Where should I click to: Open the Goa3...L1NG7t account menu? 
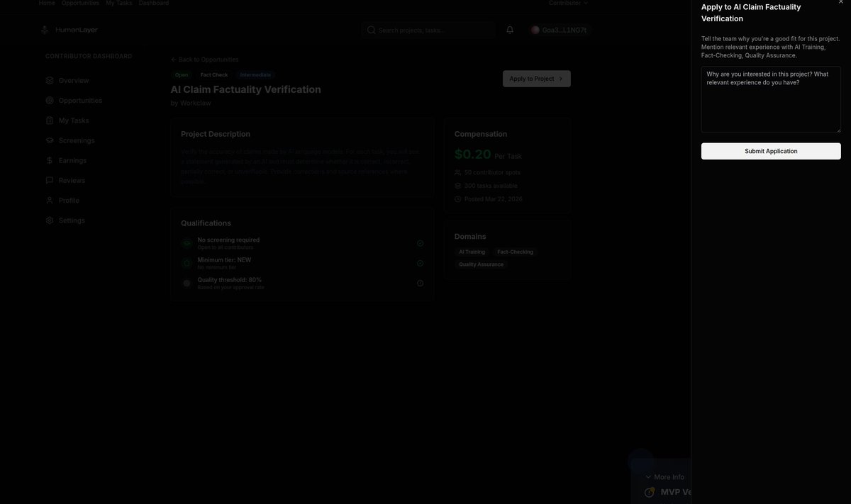pyautogui.click(x=559, y=30)
